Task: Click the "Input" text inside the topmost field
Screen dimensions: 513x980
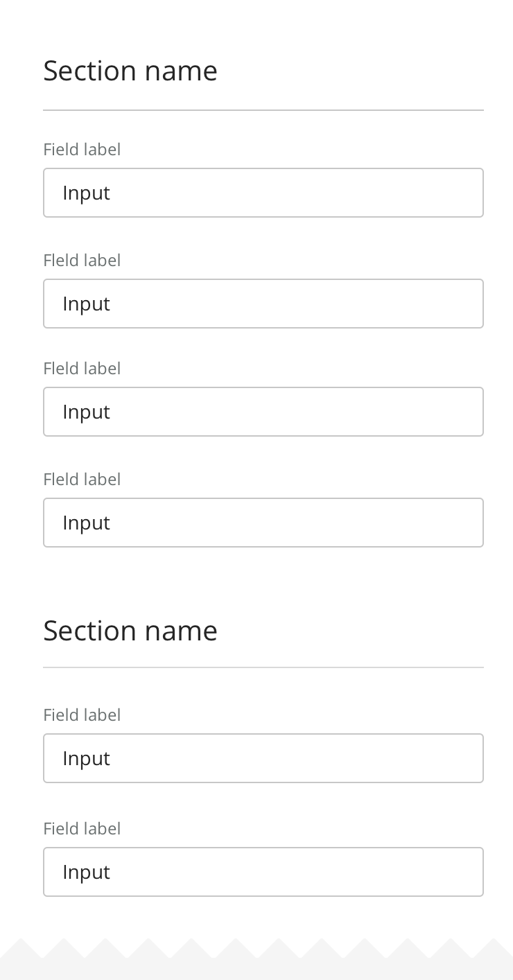Action: tap(86, 193)
